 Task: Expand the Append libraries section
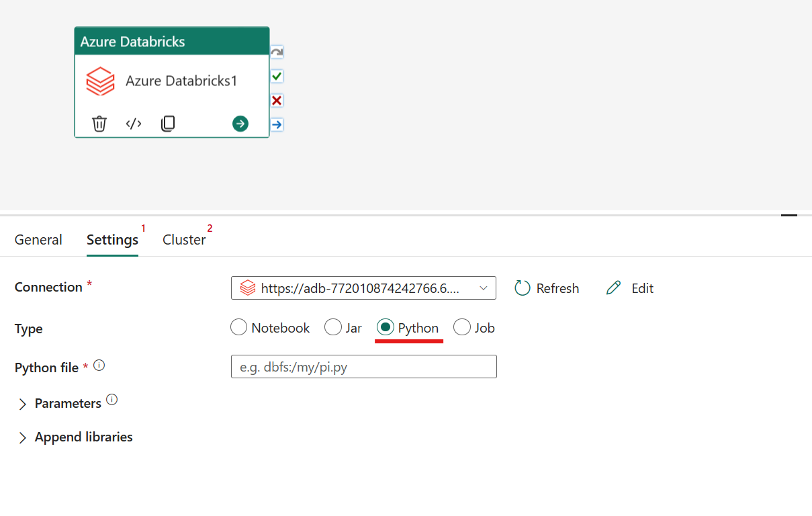(x=21, y=437)
